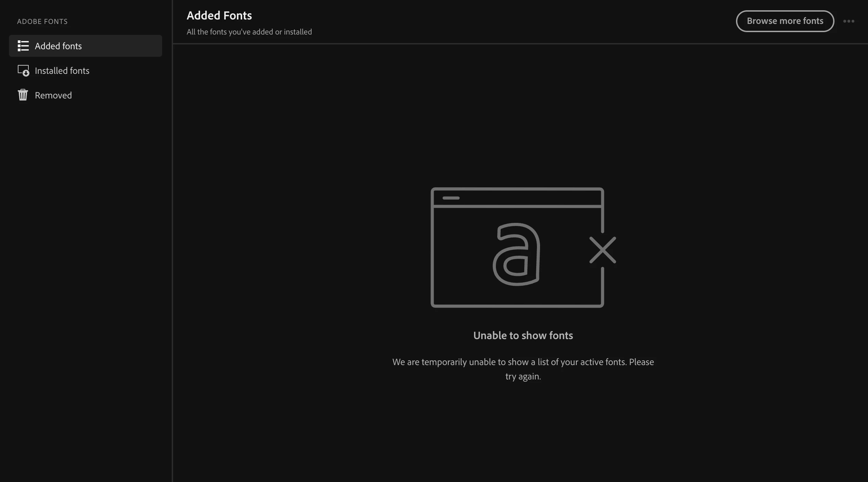
Task: Click the short dash in the illustration's title bar
Action: 451,198
